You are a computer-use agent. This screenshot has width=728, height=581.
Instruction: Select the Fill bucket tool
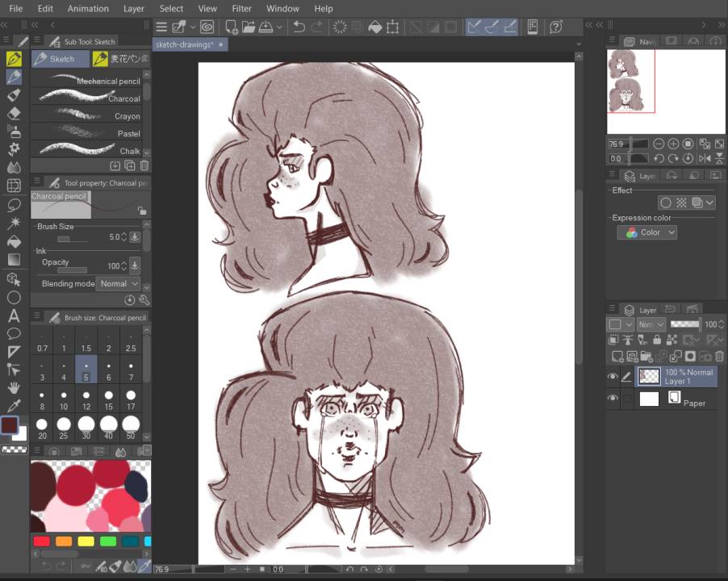point(14,241)
